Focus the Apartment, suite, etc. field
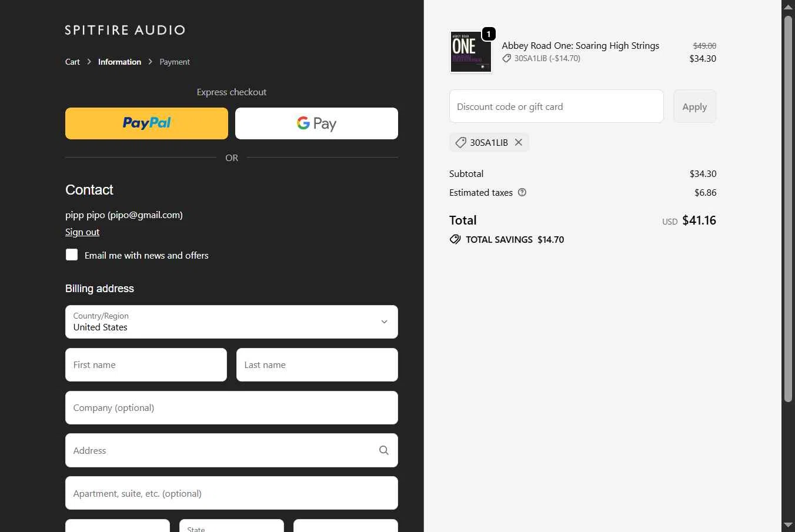This screenshot has width=795, height=532. (x=232, y=493)
